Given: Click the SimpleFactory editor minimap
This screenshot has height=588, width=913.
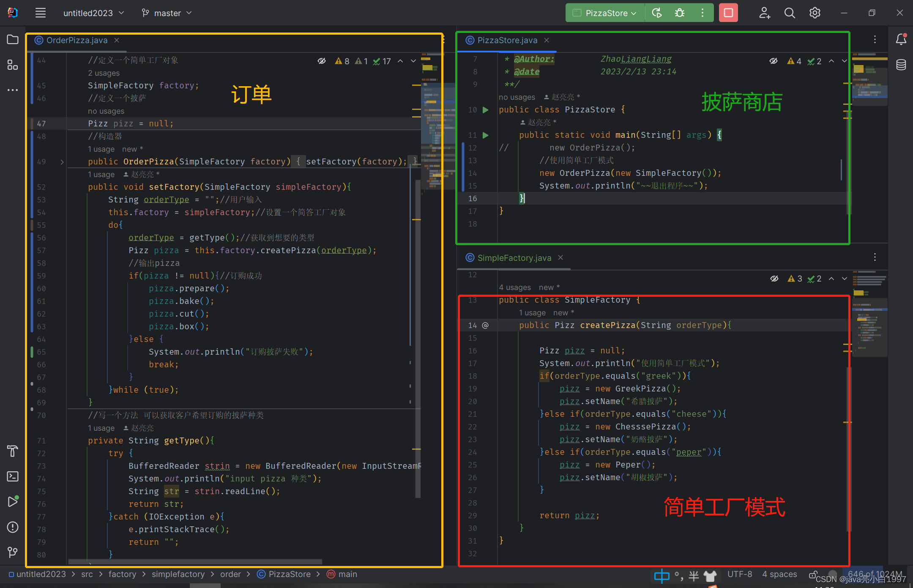Looking at the screenshot, I should click(870, 313).
